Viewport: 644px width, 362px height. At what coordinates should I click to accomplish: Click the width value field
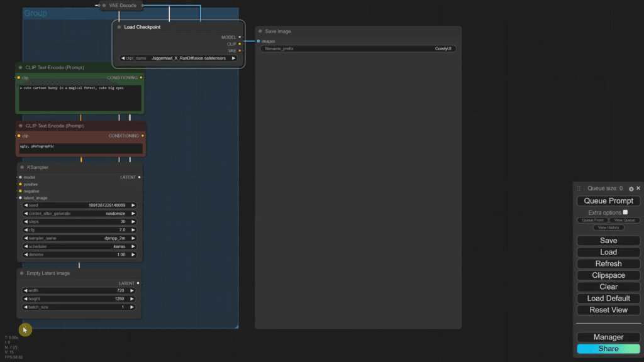pyautogui.click(x=79, y=290)
